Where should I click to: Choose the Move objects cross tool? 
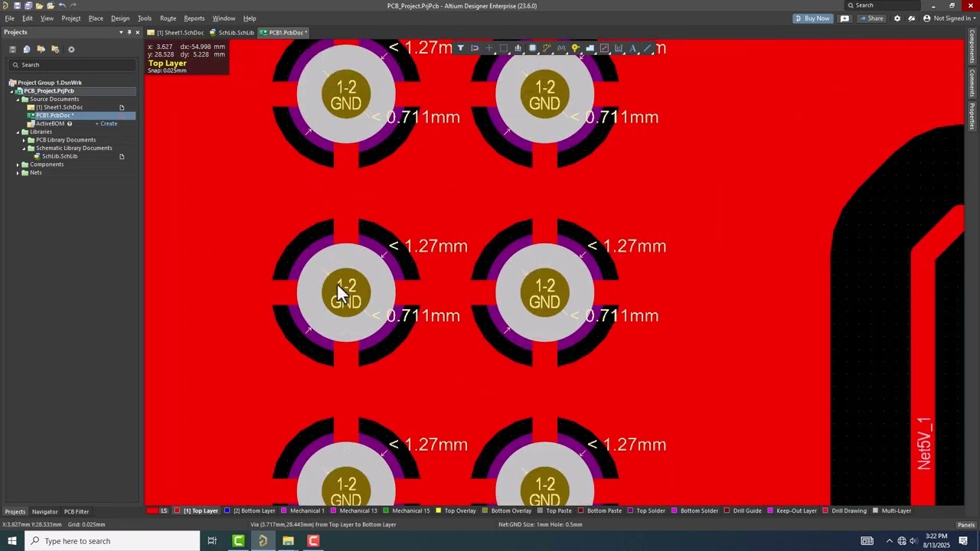coord(489,48)
